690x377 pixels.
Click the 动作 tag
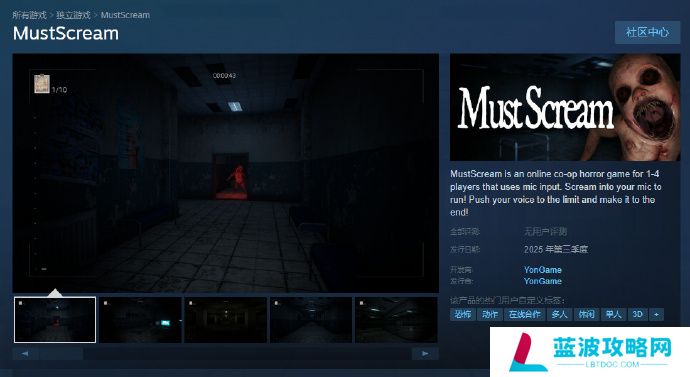[490, 314]
